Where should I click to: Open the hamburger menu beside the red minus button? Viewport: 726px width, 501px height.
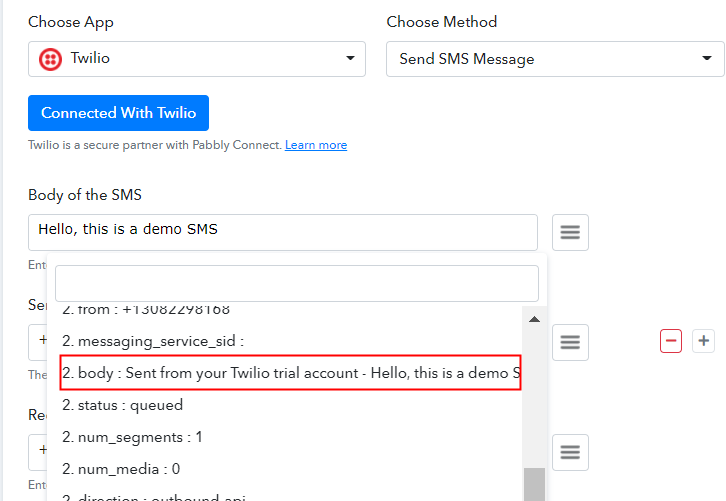tap(570, 342)
